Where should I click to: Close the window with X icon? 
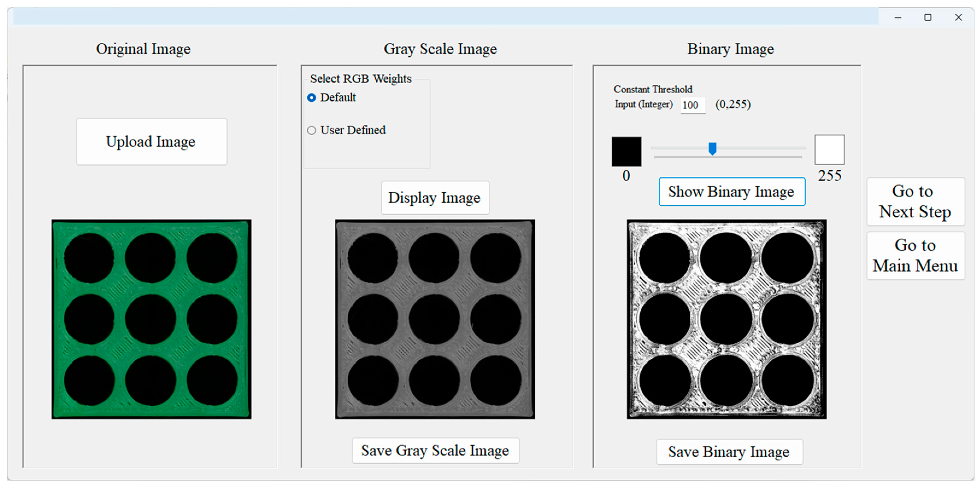[x=958, y=17]
